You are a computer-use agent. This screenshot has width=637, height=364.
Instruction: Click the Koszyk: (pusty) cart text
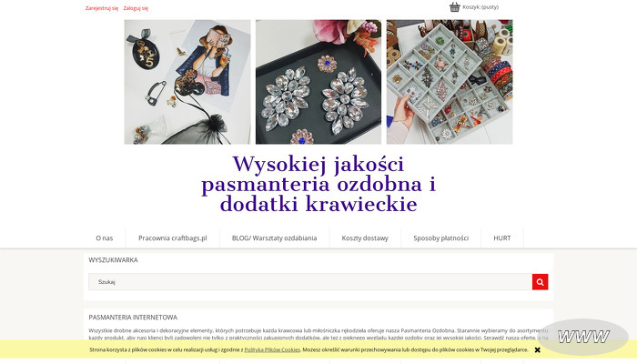480,7
